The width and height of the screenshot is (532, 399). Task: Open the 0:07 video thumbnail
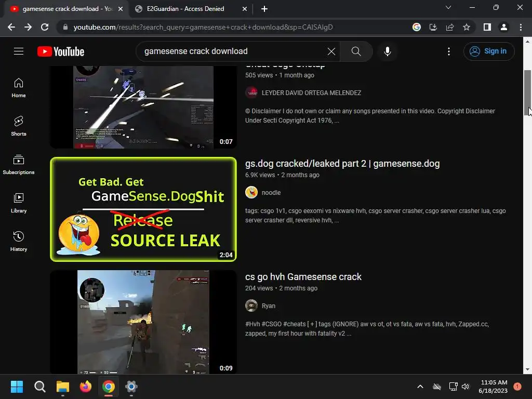pos(143,107)
